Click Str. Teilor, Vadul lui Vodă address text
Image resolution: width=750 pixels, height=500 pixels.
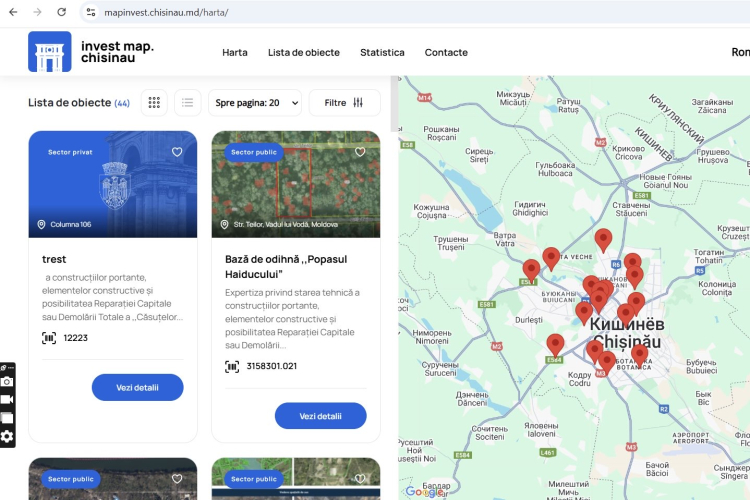tap(286, 224)
